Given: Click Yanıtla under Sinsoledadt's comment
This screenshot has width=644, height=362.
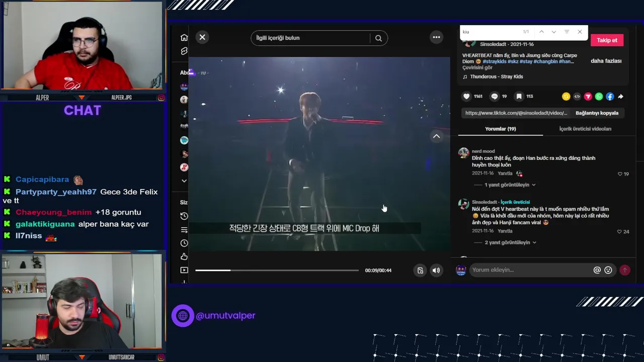Looking at the screenshot, I should click(x=505, y=231).
